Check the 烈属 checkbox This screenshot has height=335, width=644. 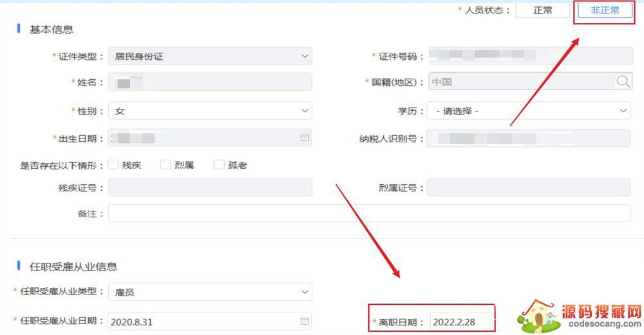coord(166,165)
